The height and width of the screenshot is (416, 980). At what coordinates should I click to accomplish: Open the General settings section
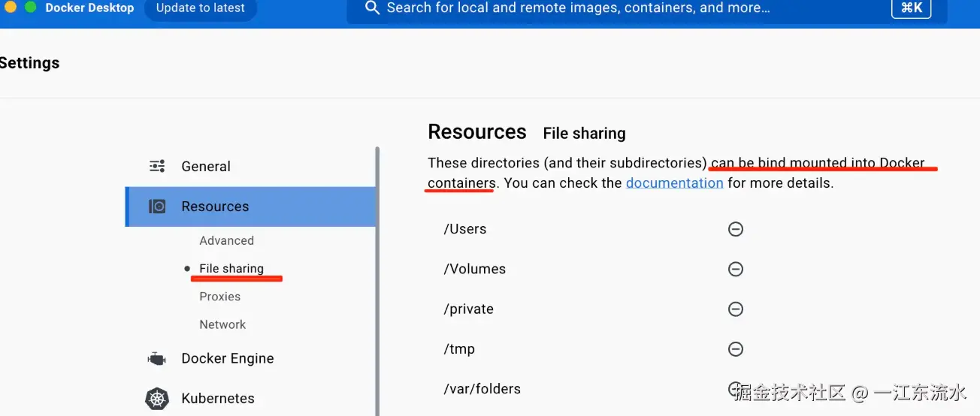click(206, 167)
